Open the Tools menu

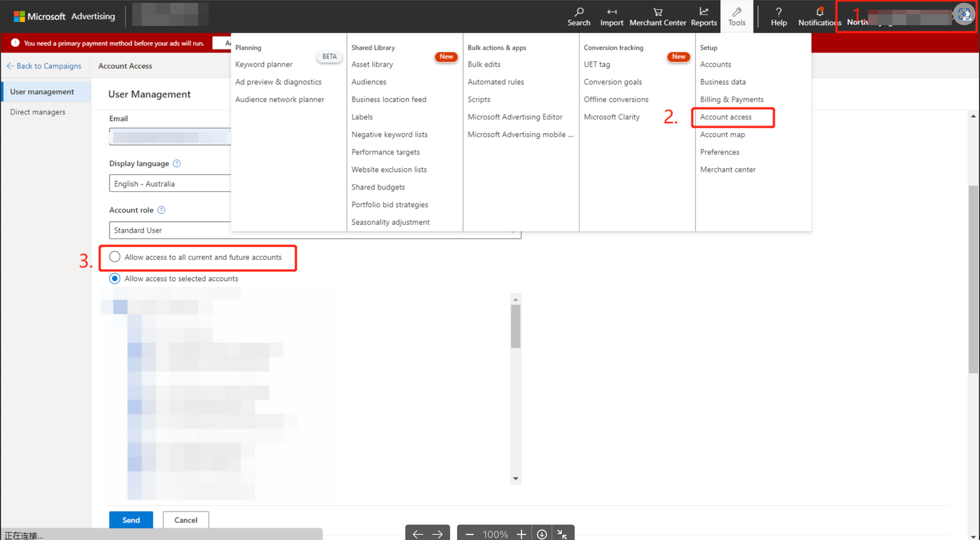click(736, 16)
